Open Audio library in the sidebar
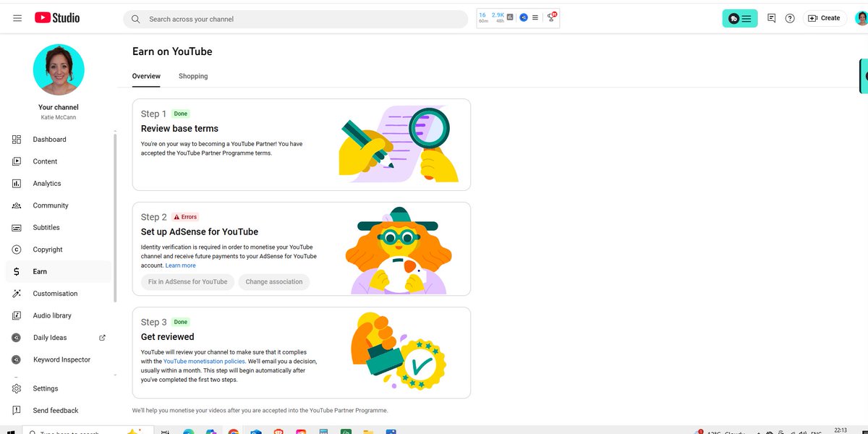This screenshot has height=434, width=868. click(59, 315)
